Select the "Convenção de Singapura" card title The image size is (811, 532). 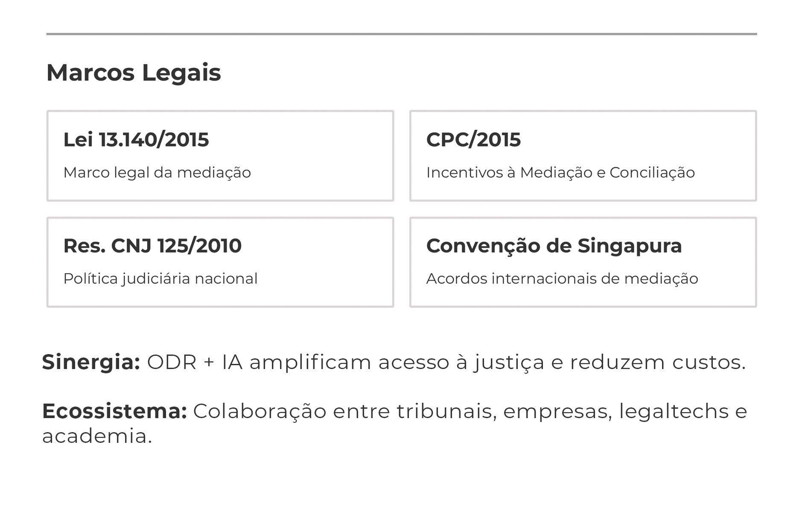(554, 246)
